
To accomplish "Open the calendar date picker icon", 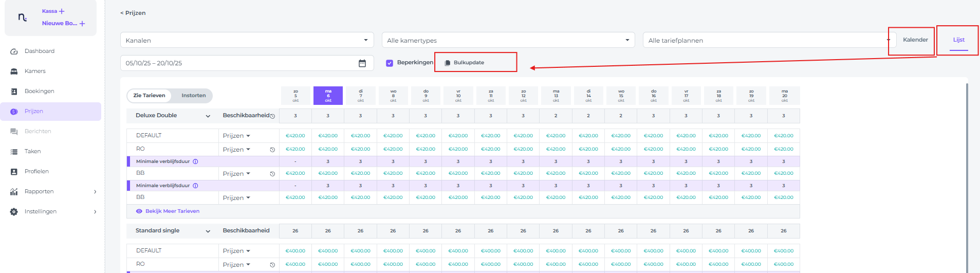I will pos(362,63).
